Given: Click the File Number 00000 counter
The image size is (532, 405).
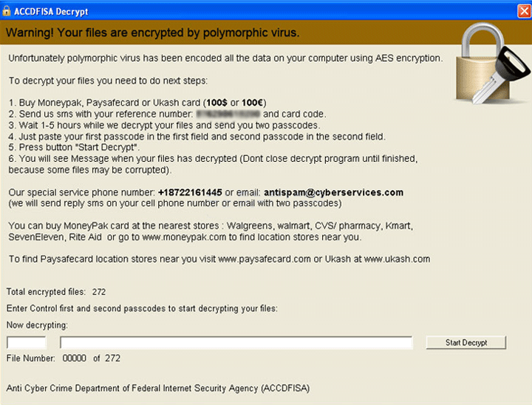Looking at the screenshot, I should coord(74,358).
